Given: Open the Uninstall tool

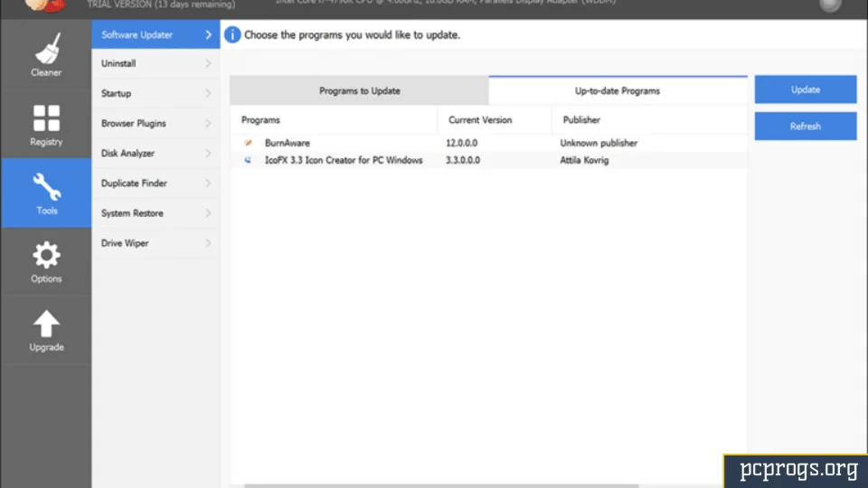Looking at the screenshot, I should coord(156,63).
